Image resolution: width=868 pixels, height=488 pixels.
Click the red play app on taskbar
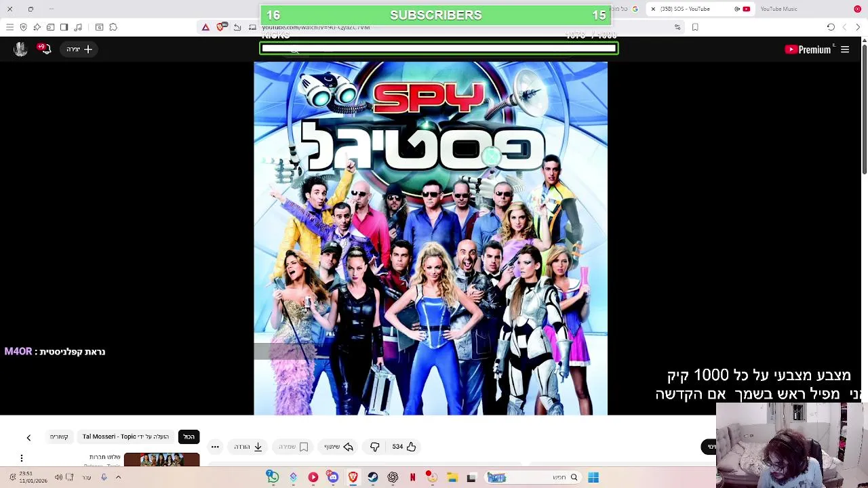(313, 477)
